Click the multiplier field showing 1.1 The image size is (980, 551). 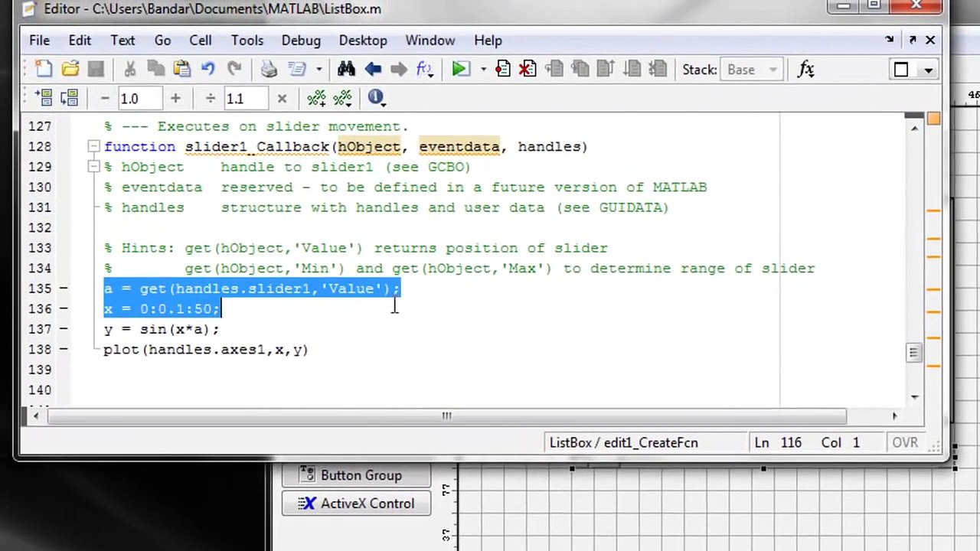pos(245,99)
